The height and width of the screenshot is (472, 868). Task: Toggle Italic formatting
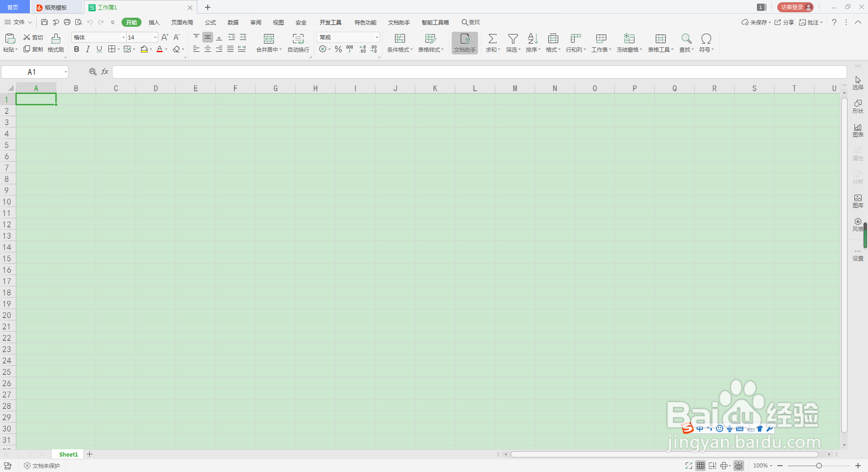(88, 49)
